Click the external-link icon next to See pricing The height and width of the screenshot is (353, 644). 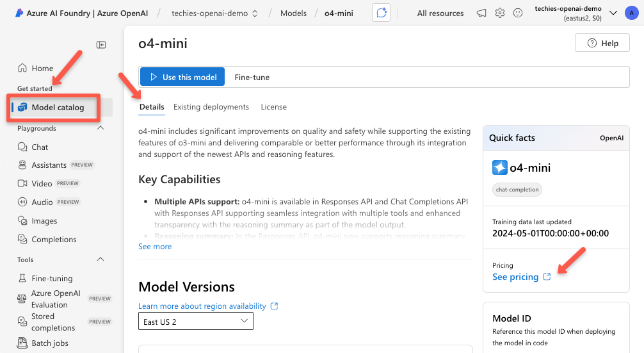coord(547,277)
